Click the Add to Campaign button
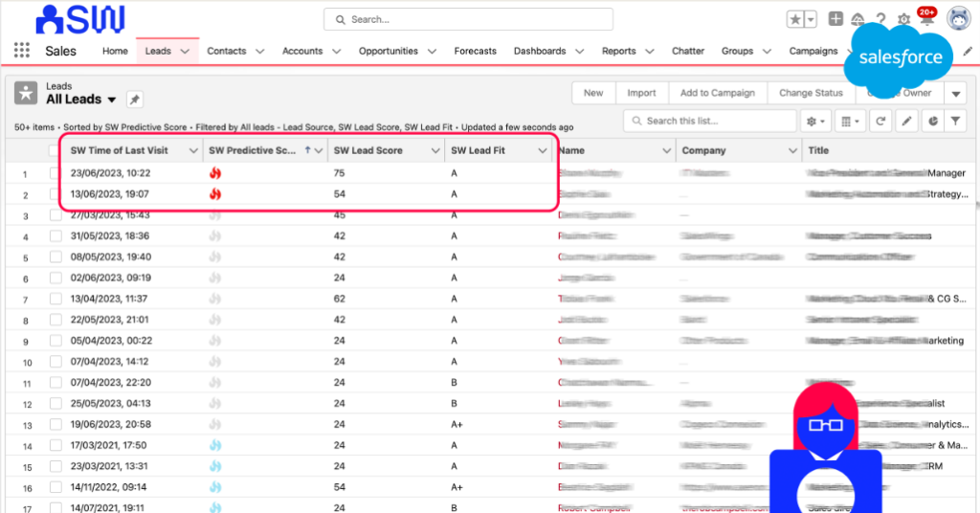 click(x=717, y=93)
